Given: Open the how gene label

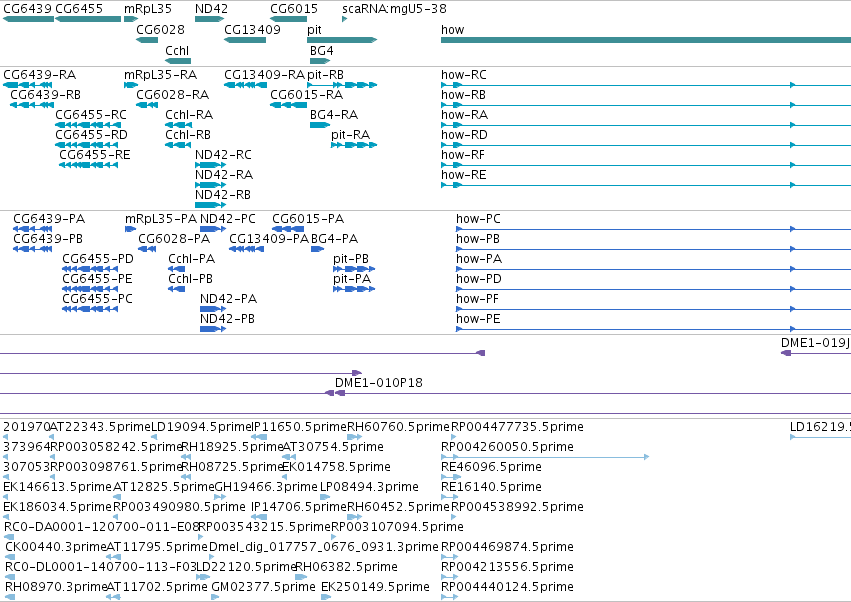Looking at the screenshot, I should point(453,30).
